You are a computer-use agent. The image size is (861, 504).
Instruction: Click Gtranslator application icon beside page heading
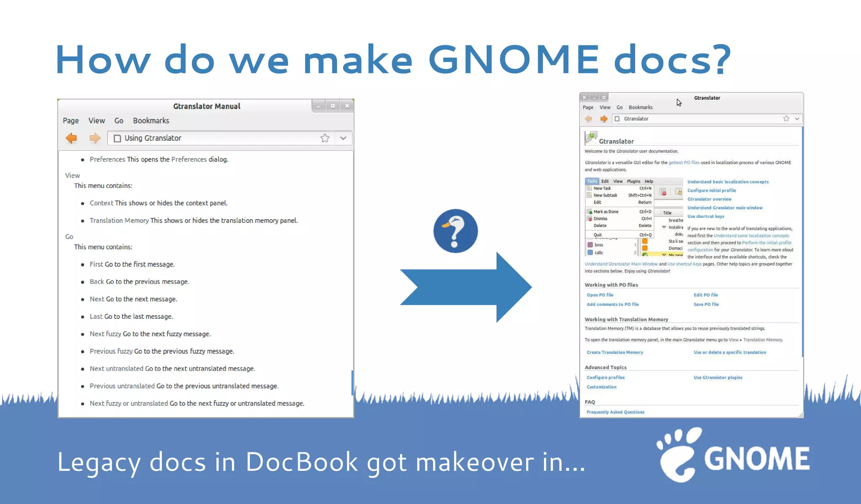click(x=591, y=137)
